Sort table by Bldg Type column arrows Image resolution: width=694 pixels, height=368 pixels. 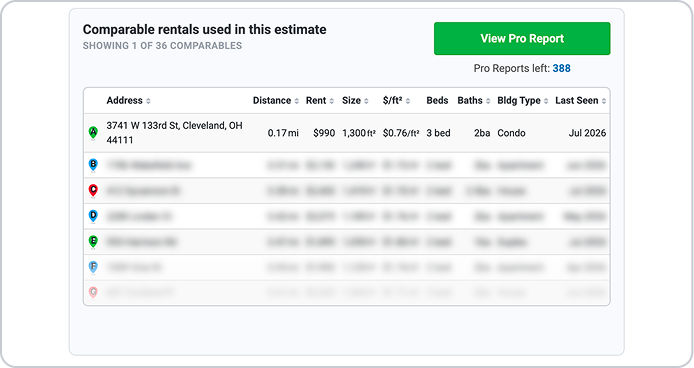[546, 101]
